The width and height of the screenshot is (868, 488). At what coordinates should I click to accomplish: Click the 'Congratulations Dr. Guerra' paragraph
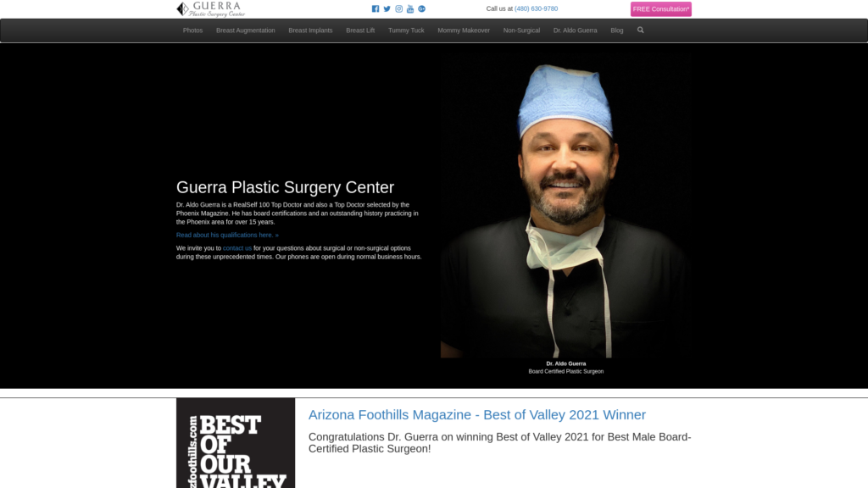click(x=500, y=442)
